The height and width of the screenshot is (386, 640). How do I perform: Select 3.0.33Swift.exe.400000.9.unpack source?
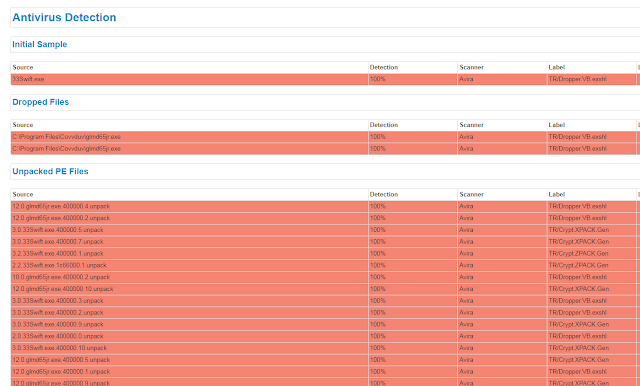click(x=189, y=325)
